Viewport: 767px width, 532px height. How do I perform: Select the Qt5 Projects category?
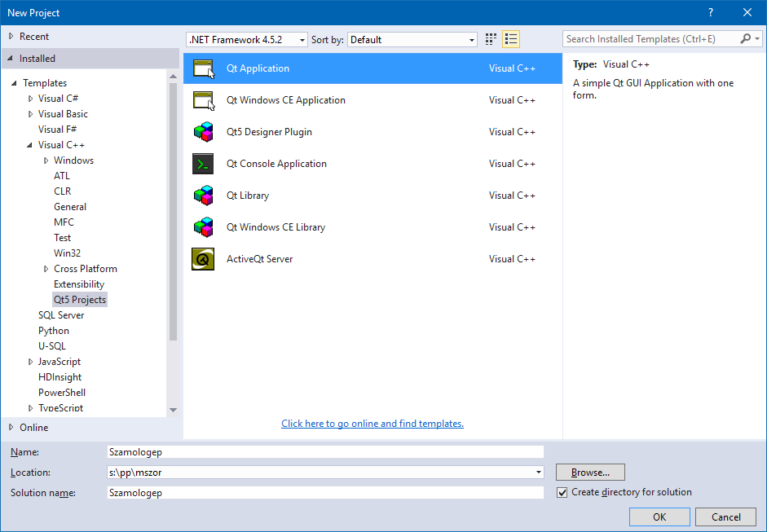80,300
